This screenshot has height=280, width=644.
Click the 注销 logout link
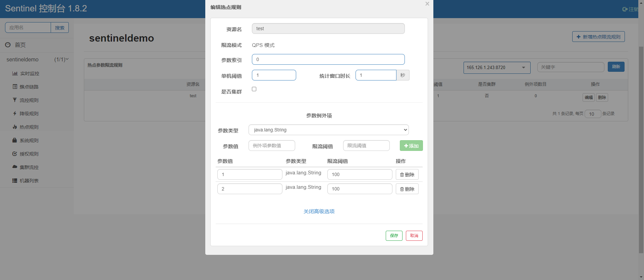click(633, 9)
